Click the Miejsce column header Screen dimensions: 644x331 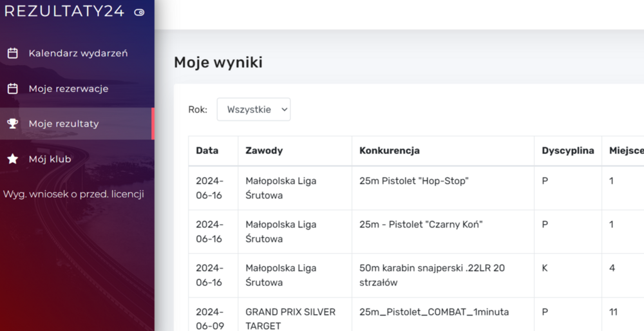tap(626, 151)
